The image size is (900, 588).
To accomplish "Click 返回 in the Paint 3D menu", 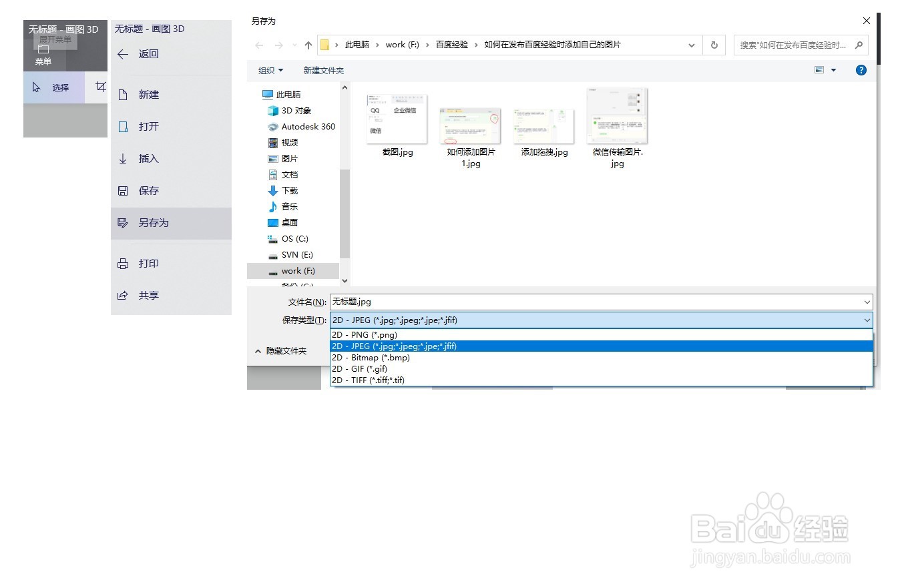I will point(149,54).
